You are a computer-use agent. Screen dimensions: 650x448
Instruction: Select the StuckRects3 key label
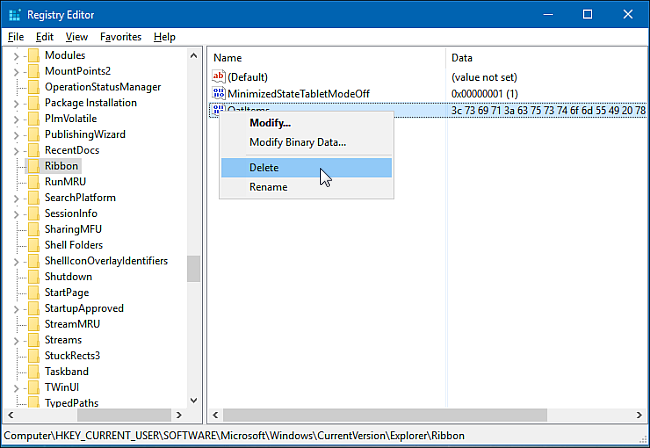coord(73,356)
